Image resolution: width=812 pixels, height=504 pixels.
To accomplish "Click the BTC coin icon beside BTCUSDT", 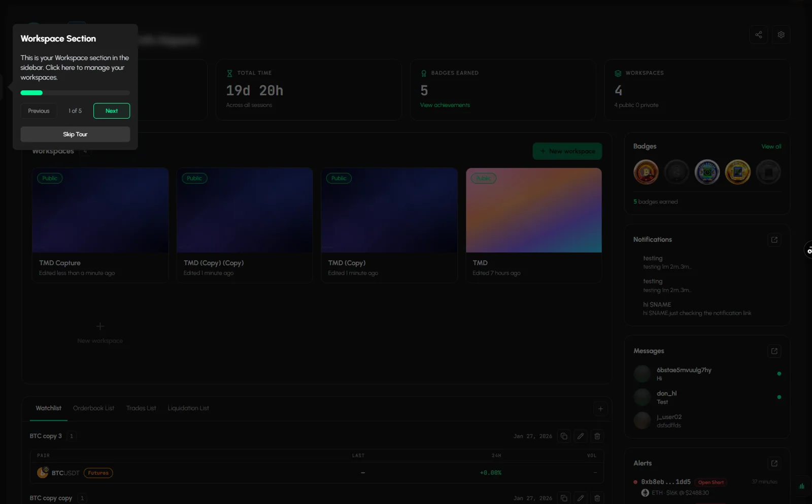I will 43,473.
